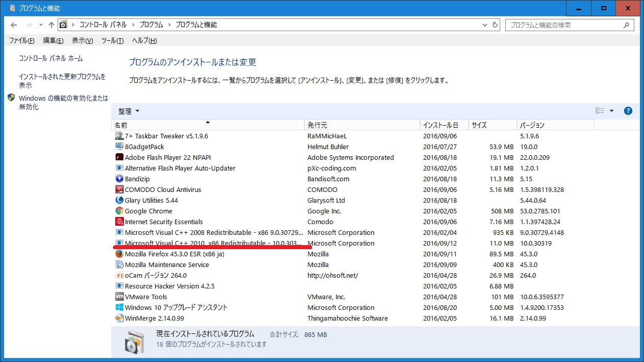Screen dimensions: 644x362
Task: Click the 508 MB size cell
Action: click(x=502, y=211)
